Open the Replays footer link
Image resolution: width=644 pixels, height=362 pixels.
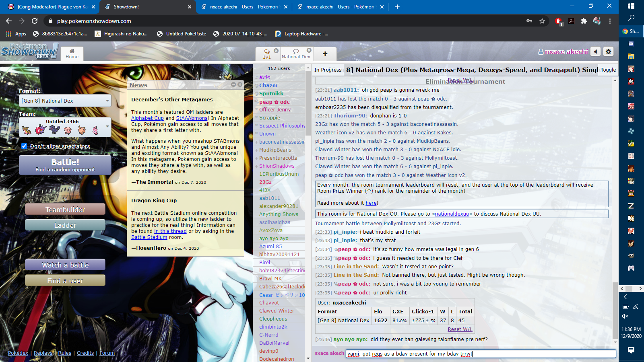(43, 353)
